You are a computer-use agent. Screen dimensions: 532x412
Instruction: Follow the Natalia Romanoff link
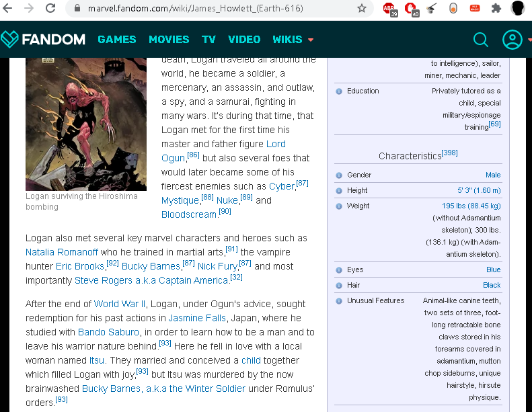click(x=62, y=252)
